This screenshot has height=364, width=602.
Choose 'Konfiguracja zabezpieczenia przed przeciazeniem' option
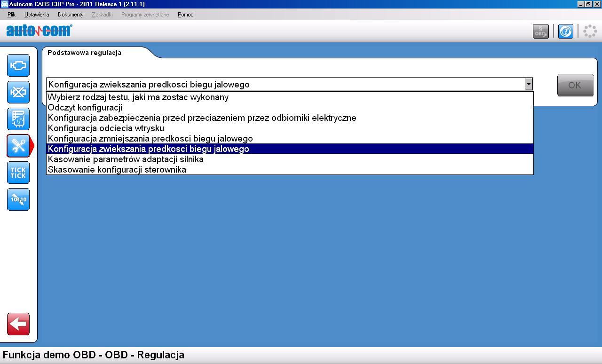[x=290, y=118]
